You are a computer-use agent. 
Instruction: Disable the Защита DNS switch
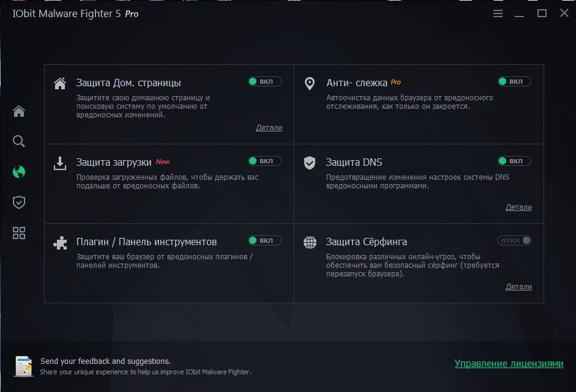pos(514,161)
